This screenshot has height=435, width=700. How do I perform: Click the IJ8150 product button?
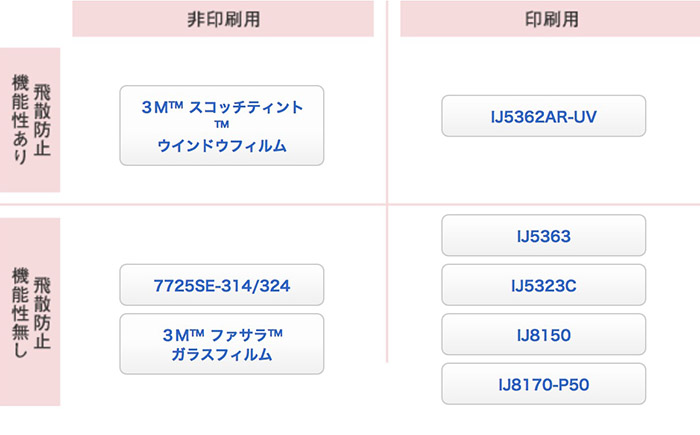(543, 335)
